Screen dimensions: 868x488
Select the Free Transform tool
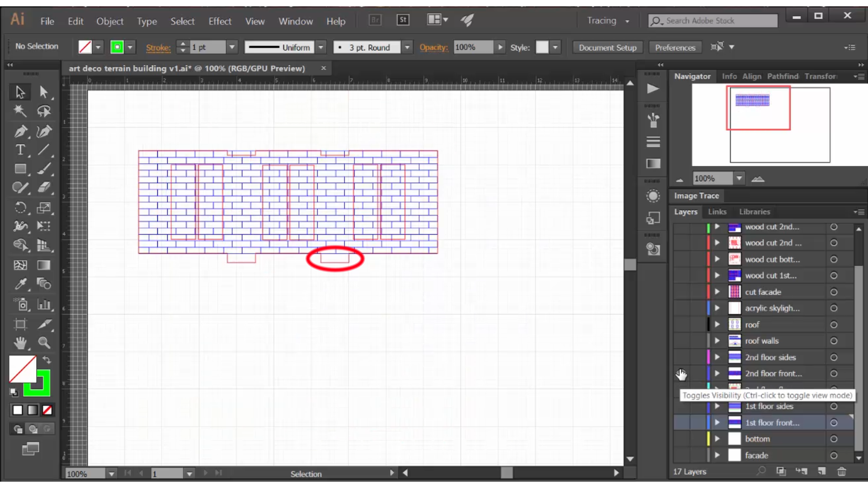click(x=44, y=226)
